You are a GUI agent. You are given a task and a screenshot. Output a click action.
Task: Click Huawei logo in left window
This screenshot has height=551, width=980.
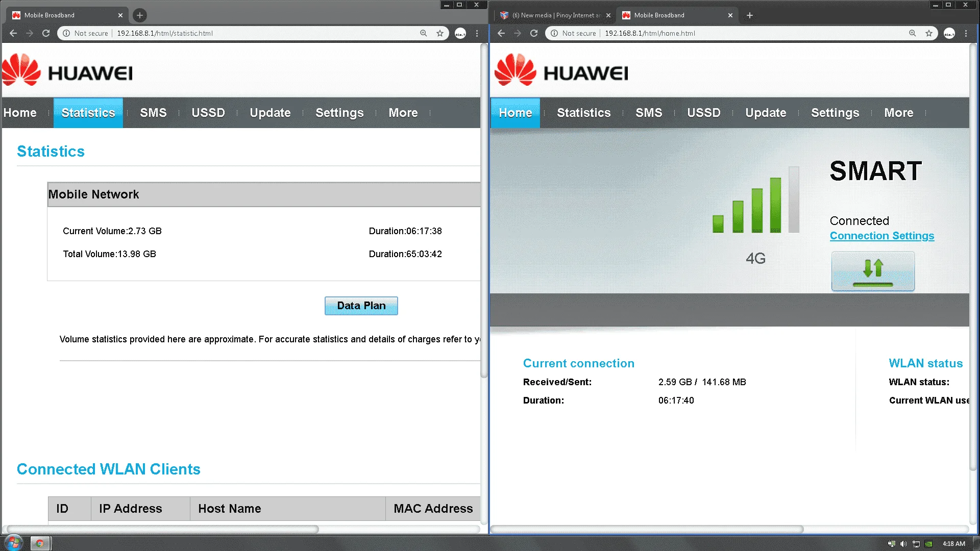67,70
